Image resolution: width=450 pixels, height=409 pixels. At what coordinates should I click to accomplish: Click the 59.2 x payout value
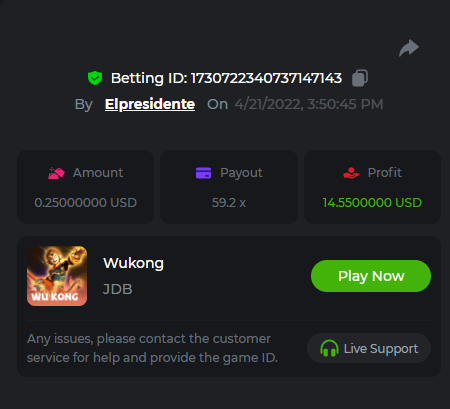tap(229, 203)
